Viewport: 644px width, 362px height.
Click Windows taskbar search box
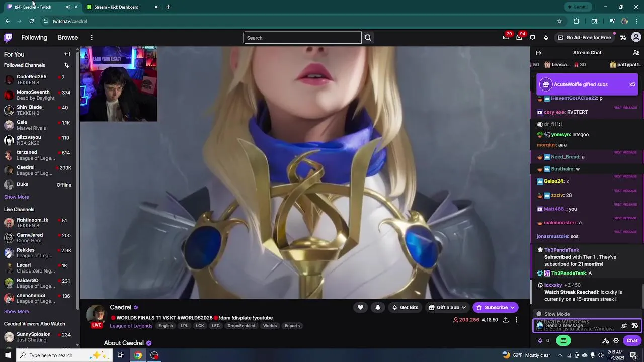pos(64,355)
